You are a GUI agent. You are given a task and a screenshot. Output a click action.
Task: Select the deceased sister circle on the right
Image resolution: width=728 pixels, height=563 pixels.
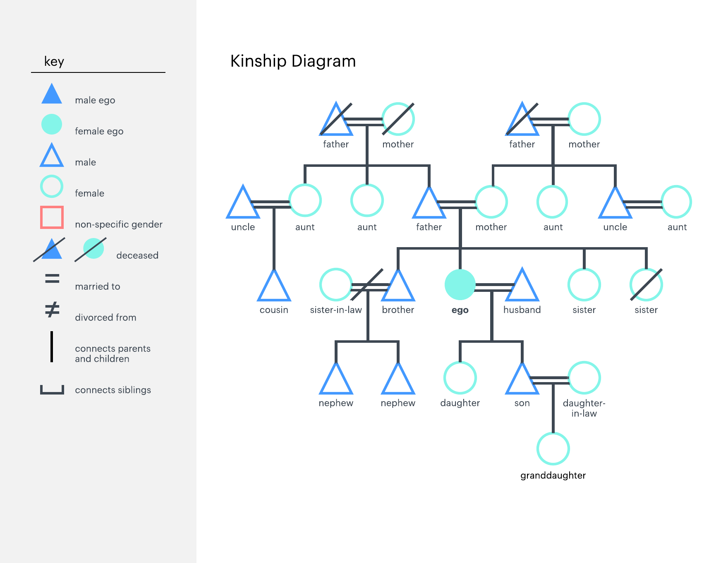pyautogui.click(x=646, y=284)
